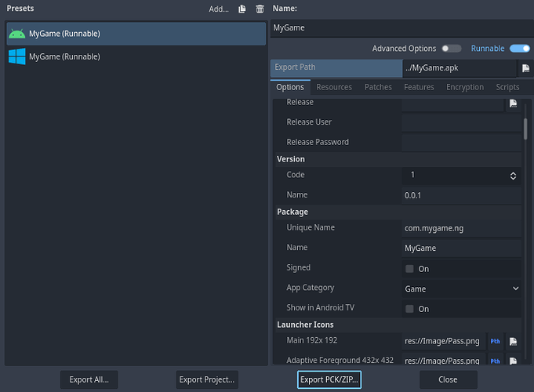Click the Export PCK/ZIP... button

pyautogui.click(x=329, y=379)
